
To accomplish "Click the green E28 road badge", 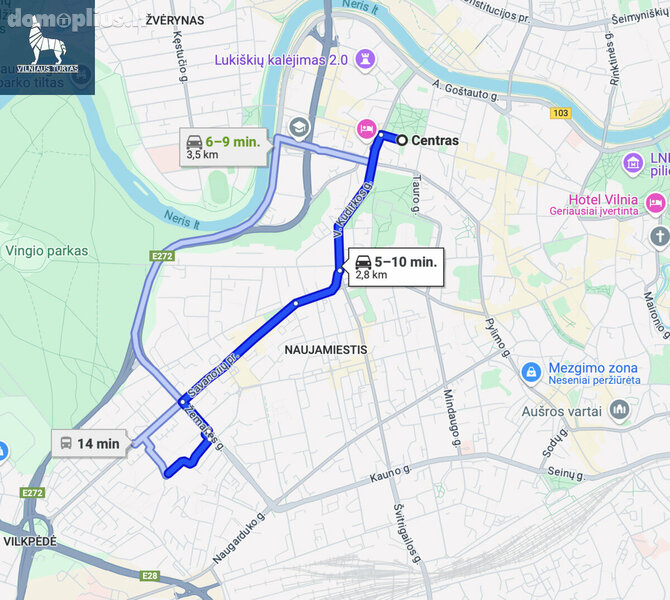I will (150, 576).
